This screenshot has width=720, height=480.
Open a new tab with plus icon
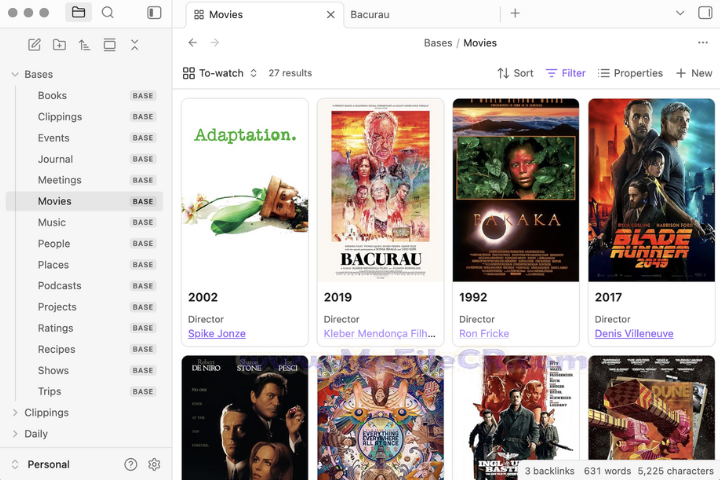click(515, 13)
